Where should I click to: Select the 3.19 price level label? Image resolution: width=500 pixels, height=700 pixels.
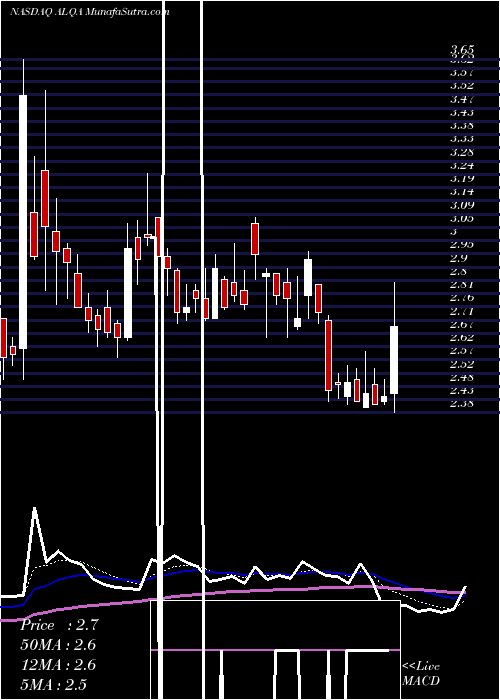point(462,179)
